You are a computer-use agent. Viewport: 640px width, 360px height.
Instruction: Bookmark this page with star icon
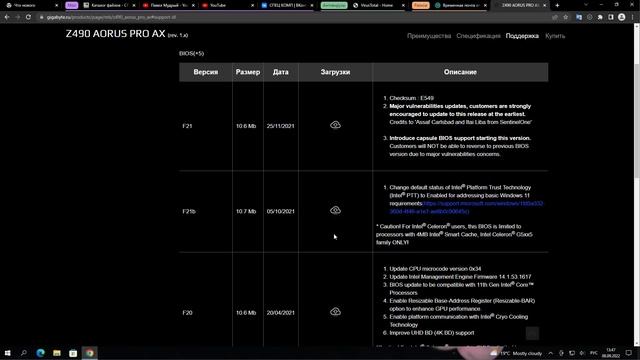tap(565, 17)
